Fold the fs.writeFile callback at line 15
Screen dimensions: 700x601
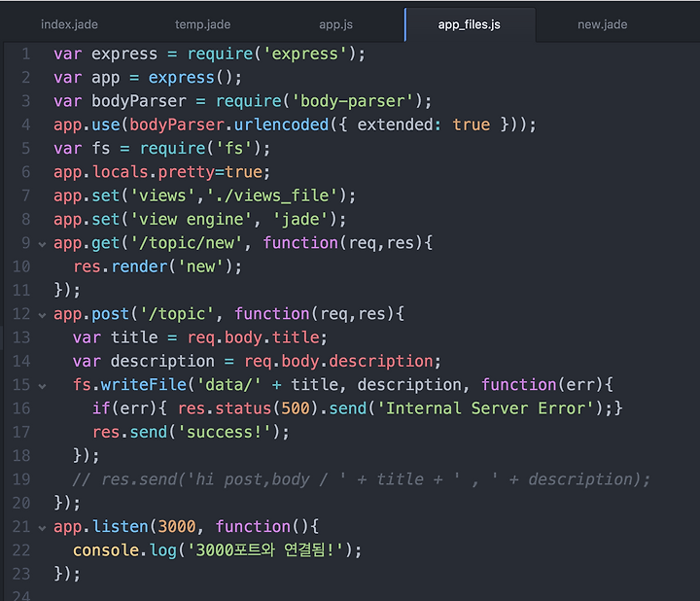point(42,386)
